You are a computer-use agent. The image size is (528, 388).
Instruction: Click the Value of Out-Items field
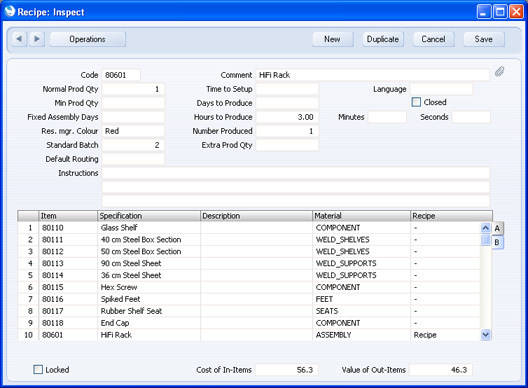tap(441, 370)
